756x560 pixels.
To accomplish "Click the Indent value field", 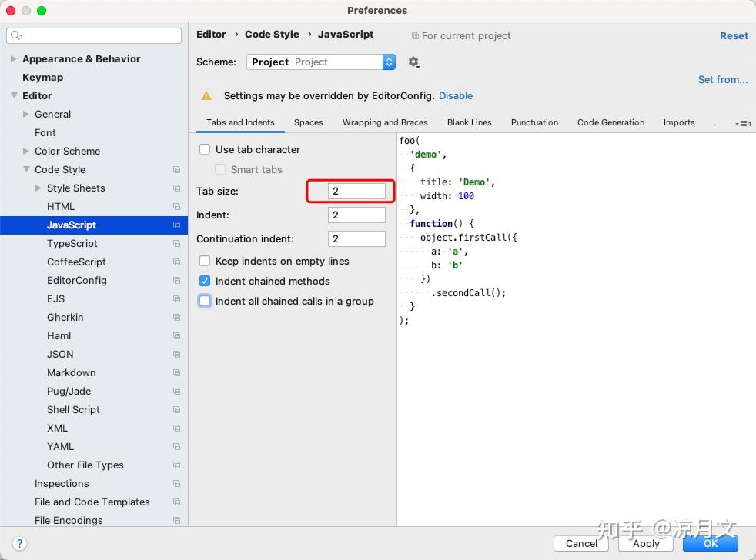I will (x=356, y=215).
